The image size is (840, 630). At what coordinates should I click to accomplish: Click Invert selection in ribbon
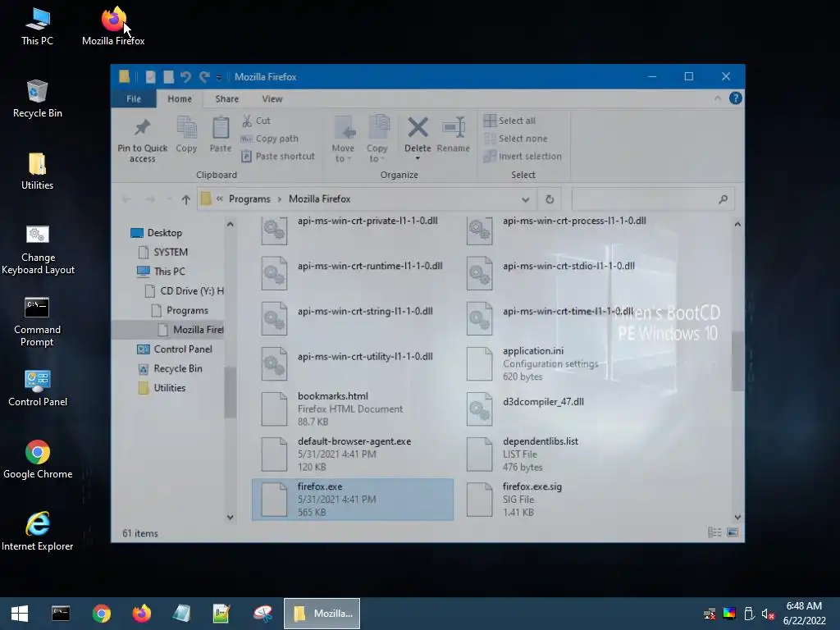pos(523,156)
